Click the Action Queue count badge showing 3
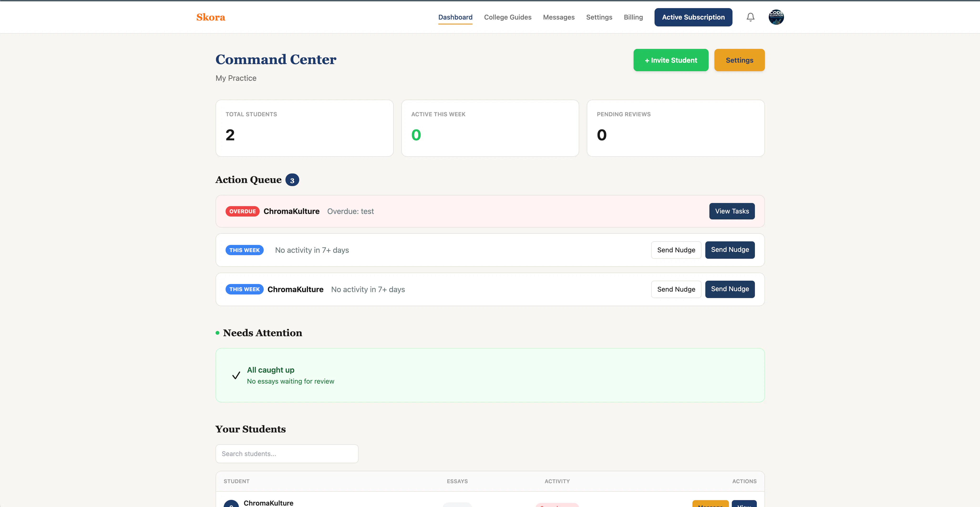The width and height of the screenshot is (980, 507). (292, 180)
